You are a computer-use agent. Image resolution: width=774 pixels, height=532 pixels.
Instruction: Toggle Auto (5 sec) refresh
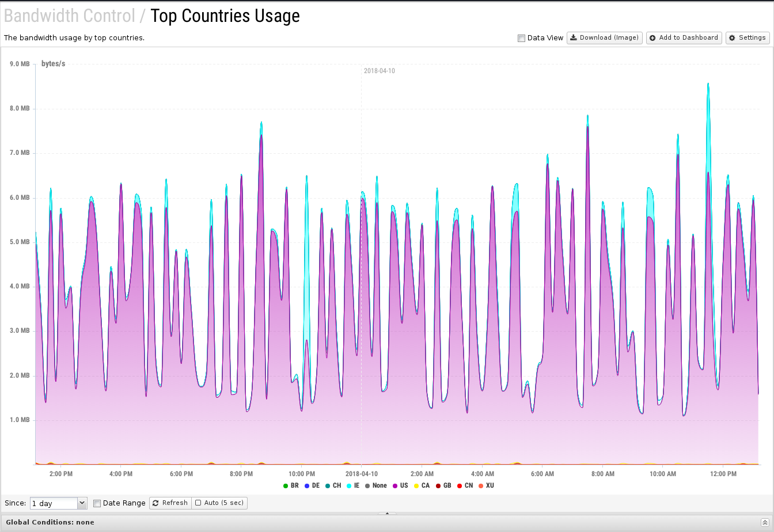pos(219,503)
